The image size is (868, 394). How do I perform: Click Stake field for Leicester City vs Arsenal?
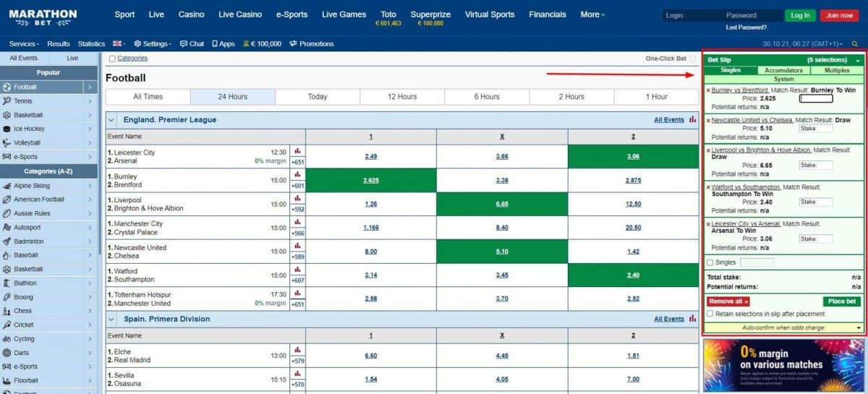point(816,239)
